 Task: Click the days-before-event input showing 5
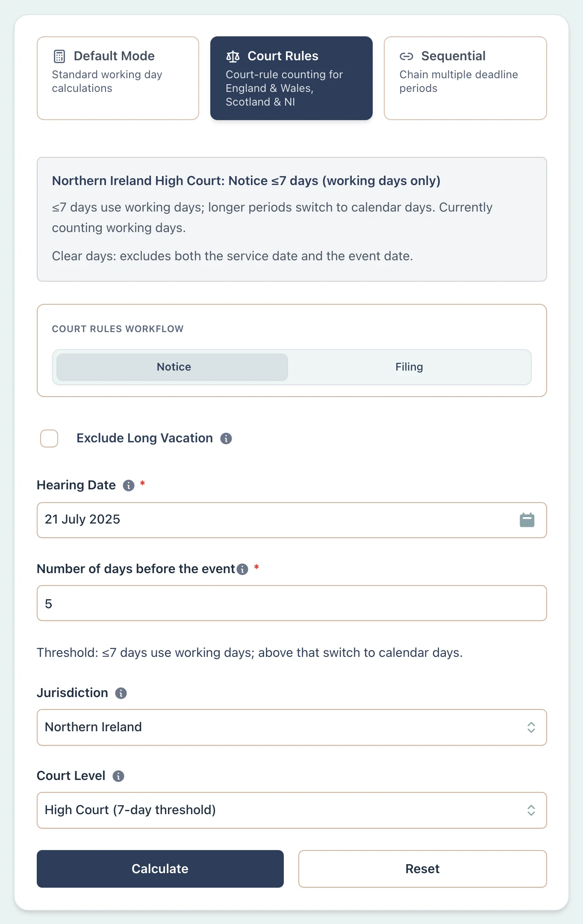point(292,603)
